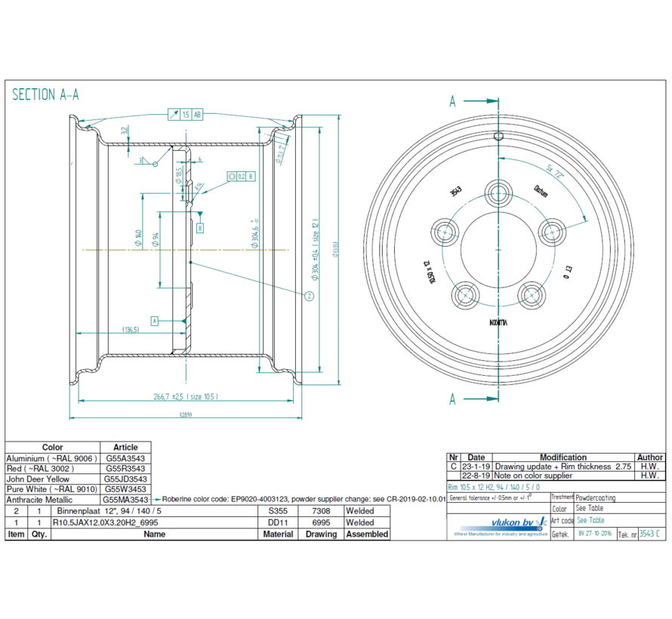Click the 10.50 x 12 size marking
Viewport: 672px width, 619px height.
tap(430, 272)
